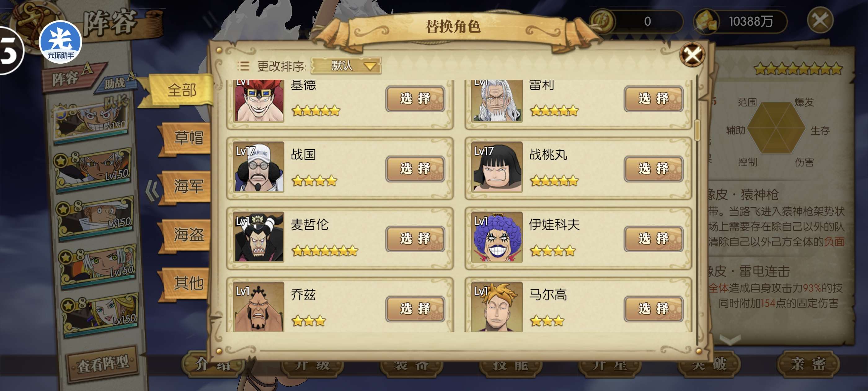Click the character list scrollbar thumb

697,130
